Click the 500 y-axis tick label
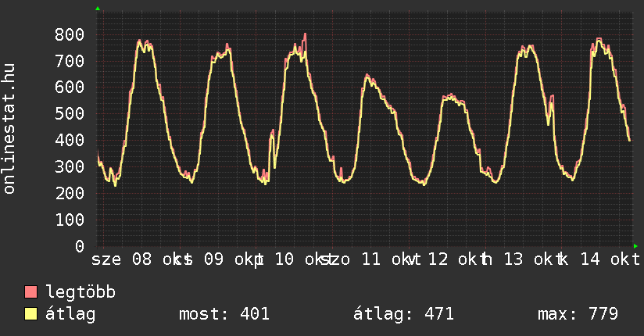 click(x=70, y=114)
